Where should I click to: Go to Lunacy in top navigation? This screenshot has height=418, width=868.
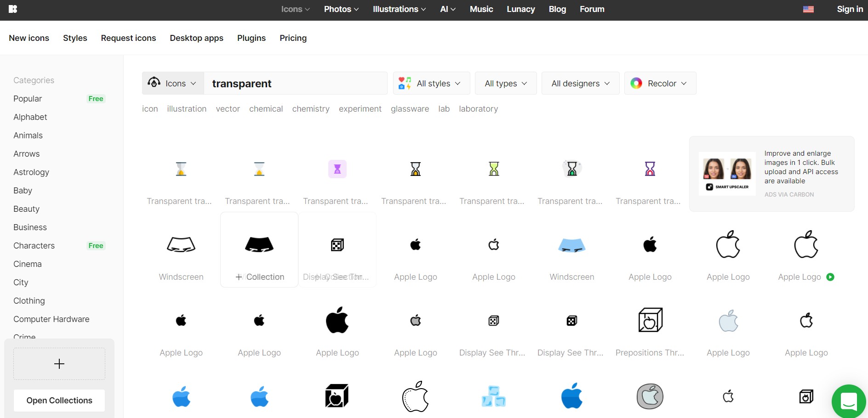(521, 9)
